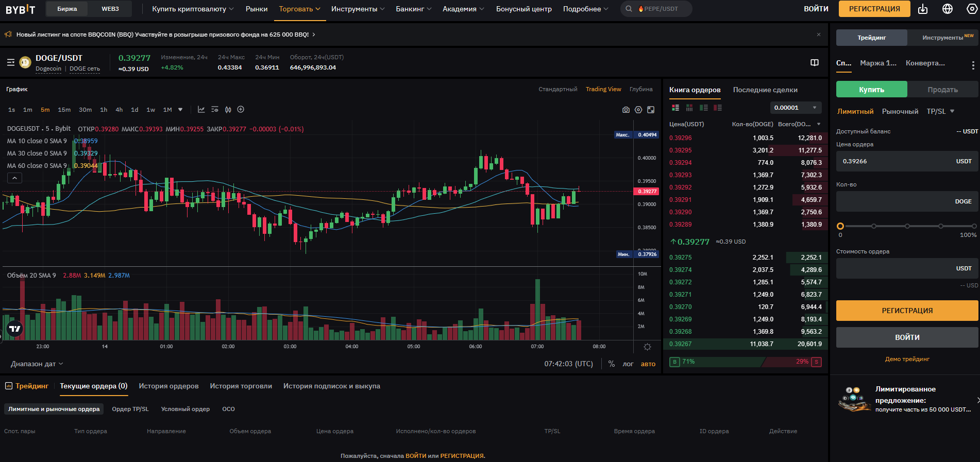The width and height of the screenshot is (980, 462).
Task: Close the BBQCOIN announcement banner
Action: (819, 35)
